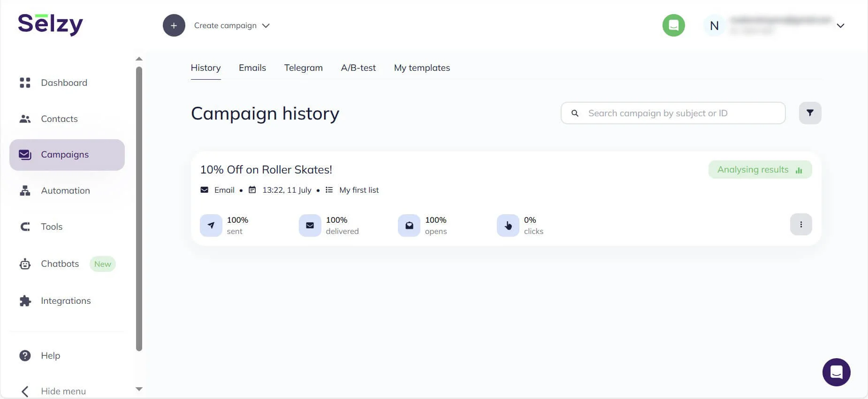
Task: Switch to the History tab
Action: (x=206, y=68)
